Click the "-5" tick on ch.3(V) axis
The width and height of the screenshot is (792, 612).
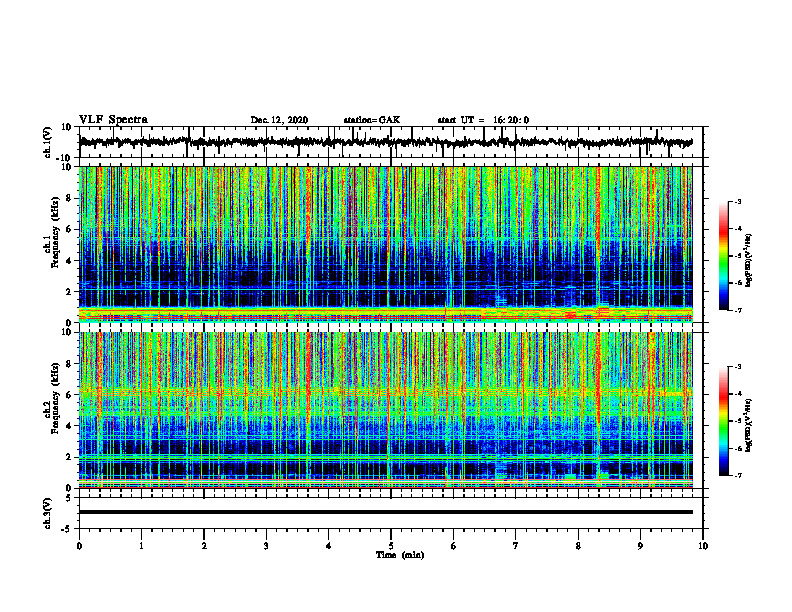click(68, 529)
